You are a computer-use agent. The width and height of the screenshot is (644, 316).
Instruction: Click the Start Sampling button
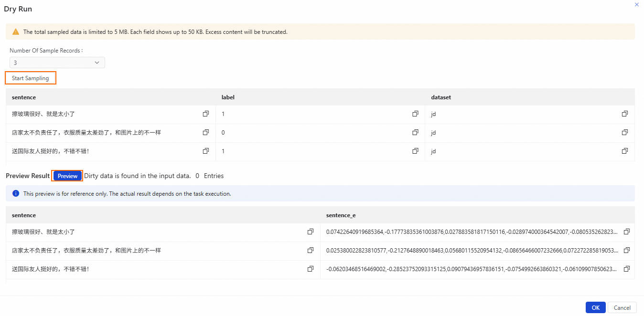[x=31, y=78]
